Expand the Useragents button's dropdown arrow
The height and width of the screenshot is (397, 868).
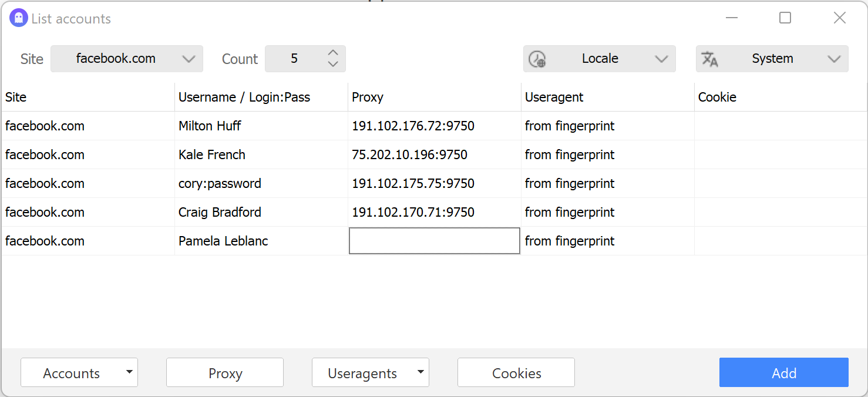point(420,372)
